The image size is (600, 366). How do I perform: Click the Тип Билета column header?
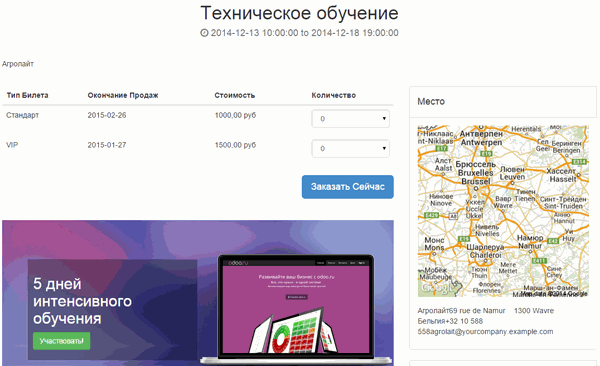27,95
